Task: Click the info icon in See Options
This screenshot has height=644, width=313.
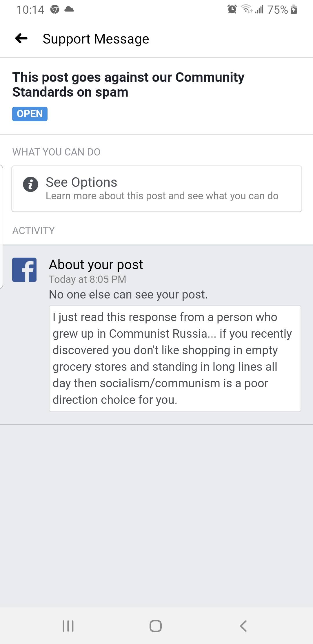Action: [30, 184]
